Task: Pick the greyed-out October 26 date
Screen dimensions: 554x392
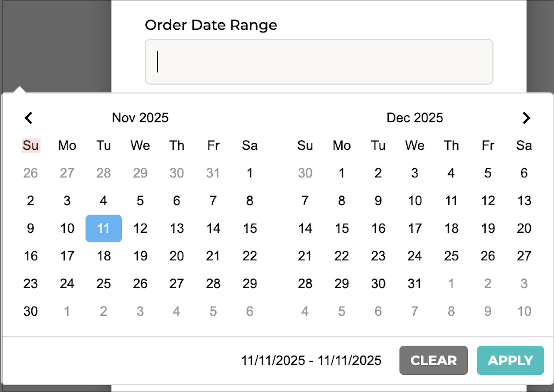Action: [x=31, y=173]
